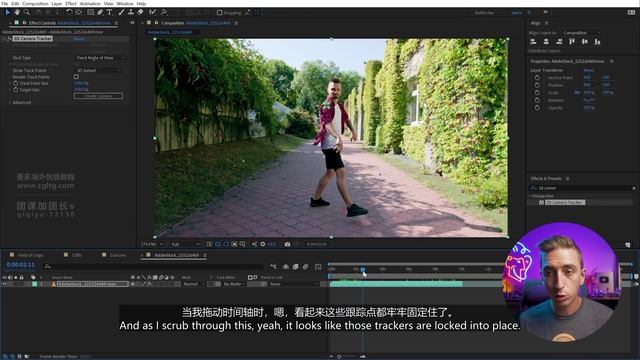Open the Composition menu
The width and height of the screenshot is (640, 360).
coord(35,3)
